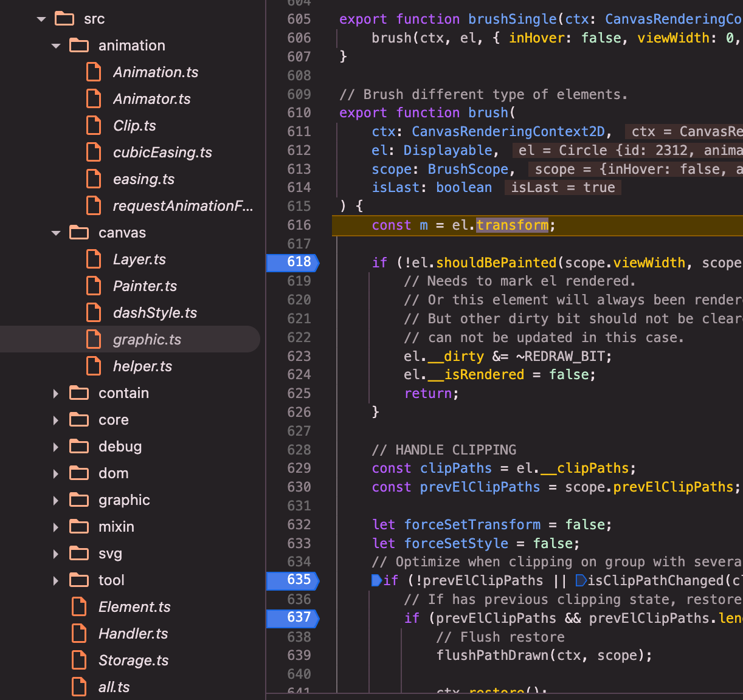
Task: Toggle off breakpoint on line 618
Action: 298,262
